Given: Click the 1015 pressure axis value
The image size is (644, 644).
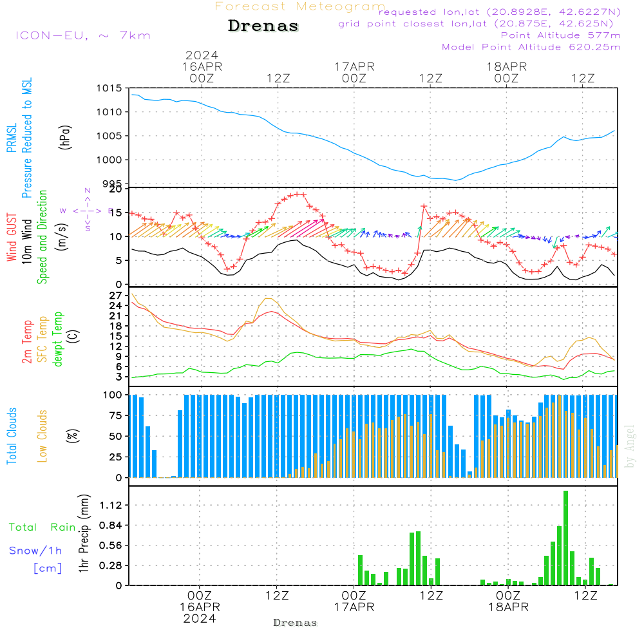Looking at the screenshot, I should pos(109,88).
